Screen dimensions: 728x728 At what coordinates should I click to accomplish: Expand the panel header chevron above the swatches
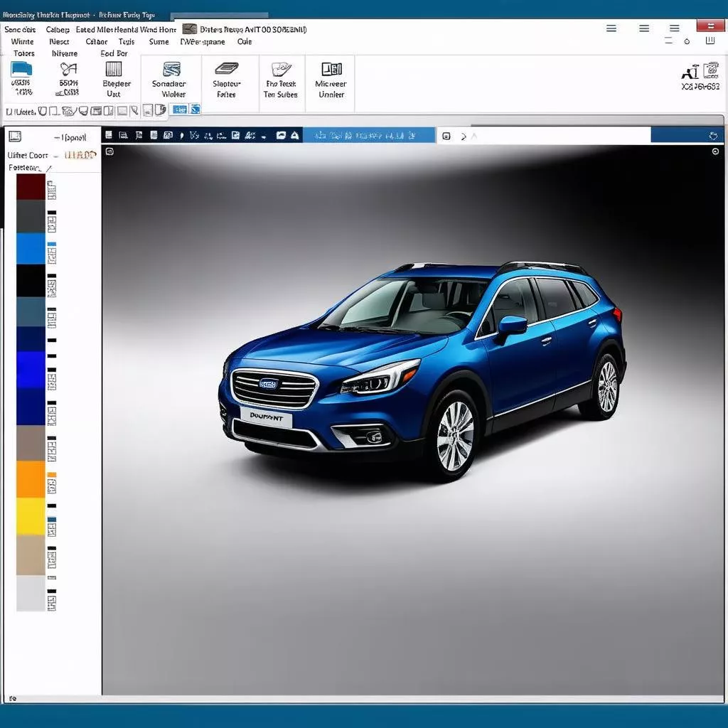(x=57, y=137)
